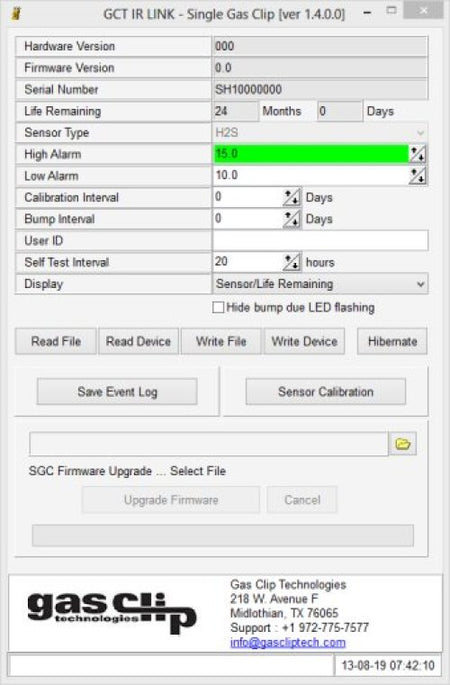Open the Sensor Calibration button

point(325,392)
